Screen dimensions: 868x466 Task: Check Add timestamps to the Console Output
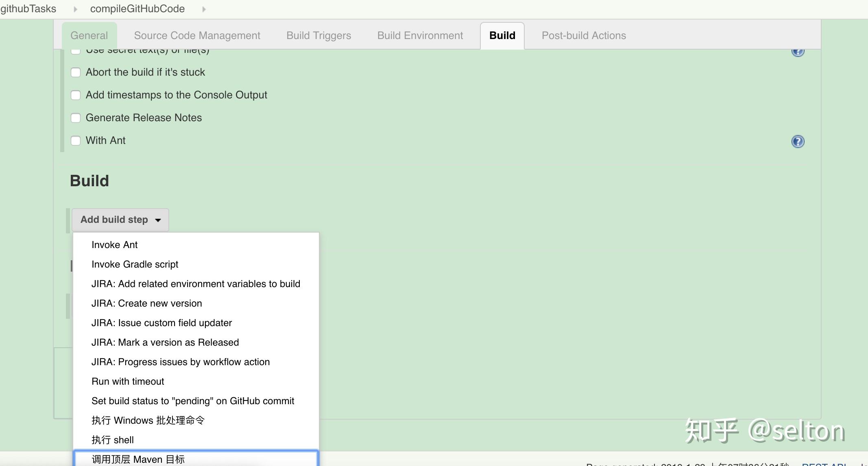coord(76,95)
